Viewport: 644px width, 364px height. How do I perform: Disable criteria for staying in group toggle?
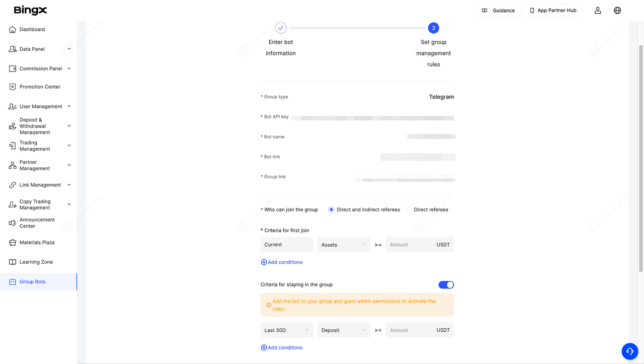[x=446, y=285]
